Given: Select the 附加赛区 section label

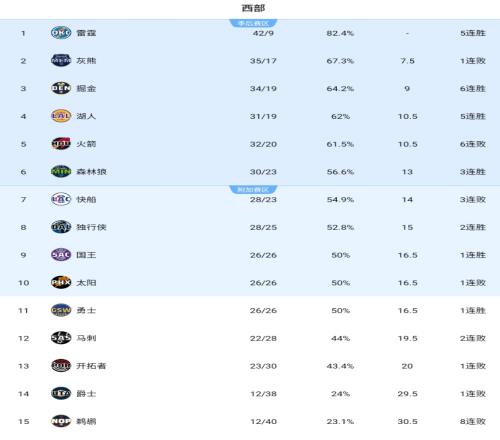Looking at the screenshot, I should click(253, 189).
